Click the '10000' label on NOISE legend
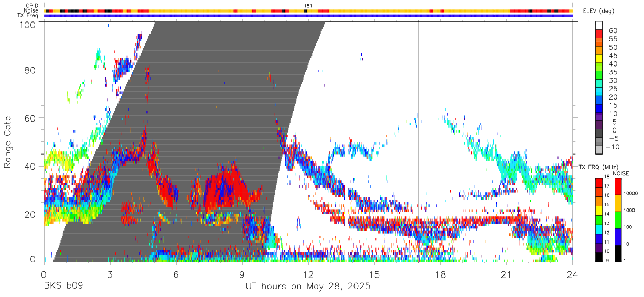This screenshot has width=644, height=297. point(631,193)
